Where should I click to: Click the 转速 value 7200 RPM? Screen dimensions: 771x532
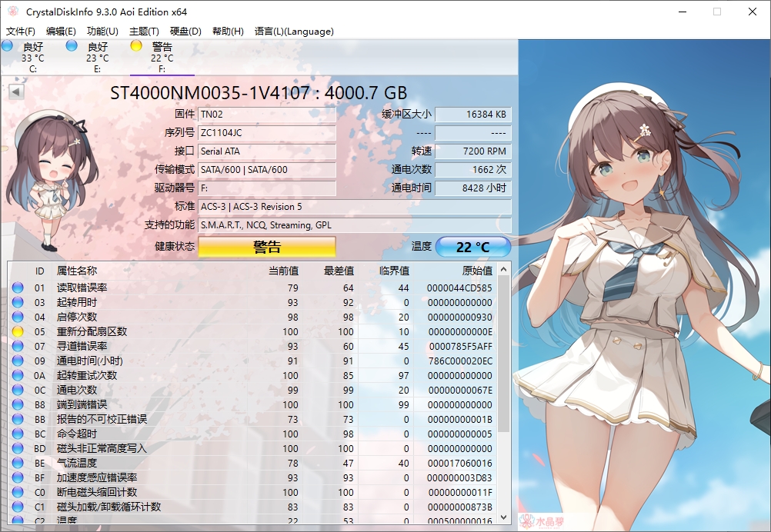(x=473, y=151)
